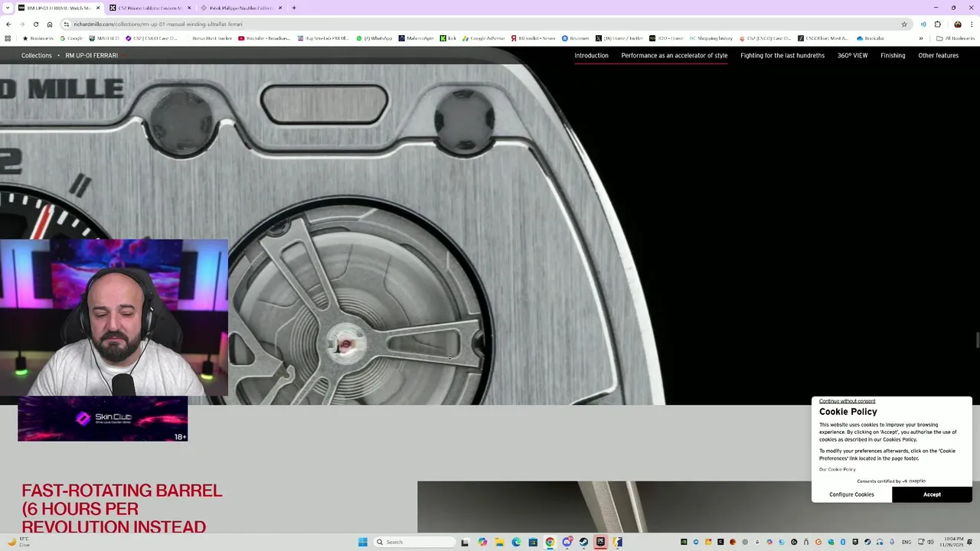
Task: Open the apps grid icon in the bookmarks bar
Action: pos(8,38)
